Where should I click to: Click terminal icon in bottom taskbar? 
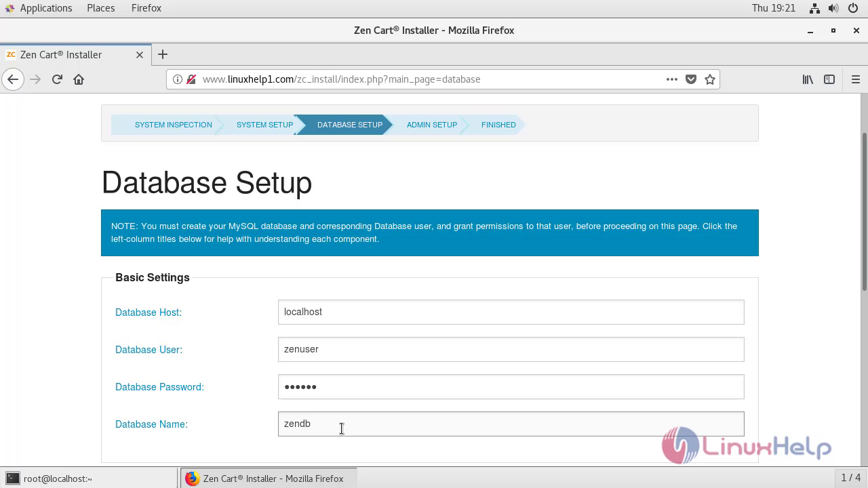click(12, 479)
